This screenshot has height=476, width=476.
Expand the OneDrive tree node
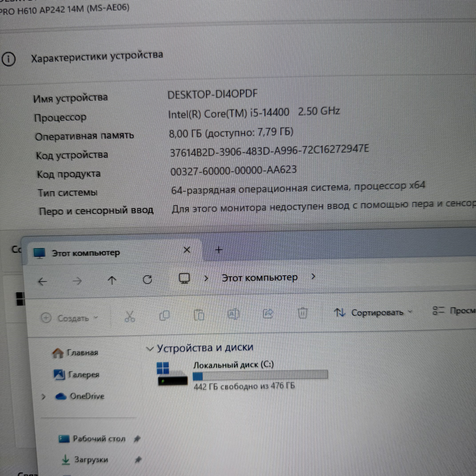[x=44, y=397]
